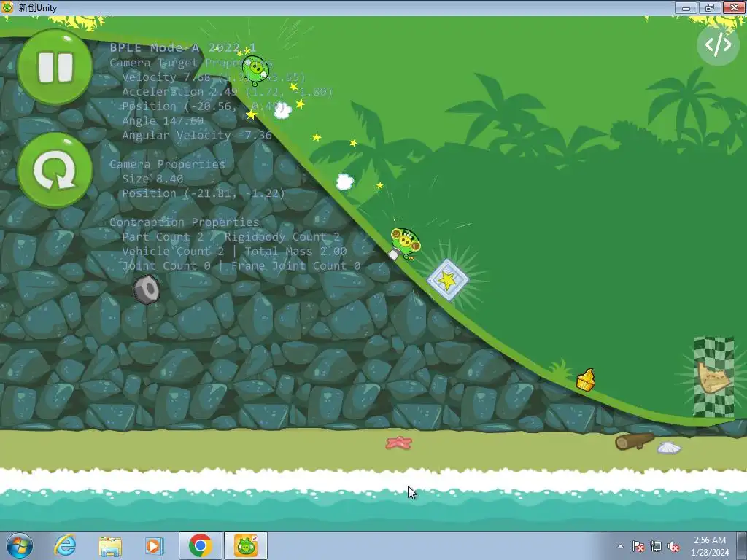
Task: Click the 'Part Count 2 | Rigidbody Count 2' line
Action: 231,237
